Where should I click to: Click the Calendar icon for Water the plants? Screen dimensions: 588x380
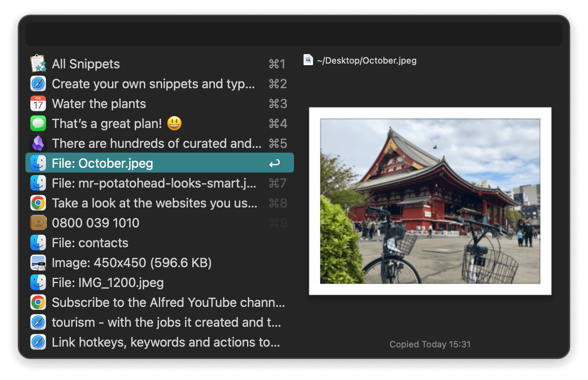tap(38, 103)
